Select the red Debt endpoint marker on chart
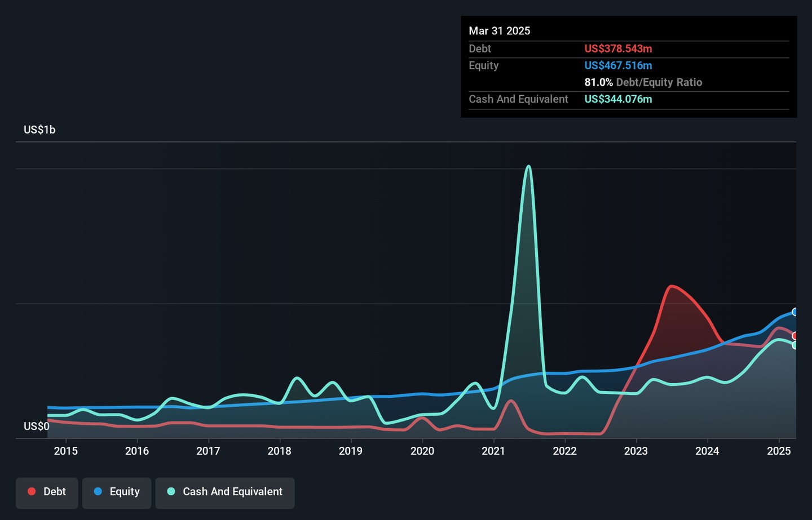 coord(795,336)
